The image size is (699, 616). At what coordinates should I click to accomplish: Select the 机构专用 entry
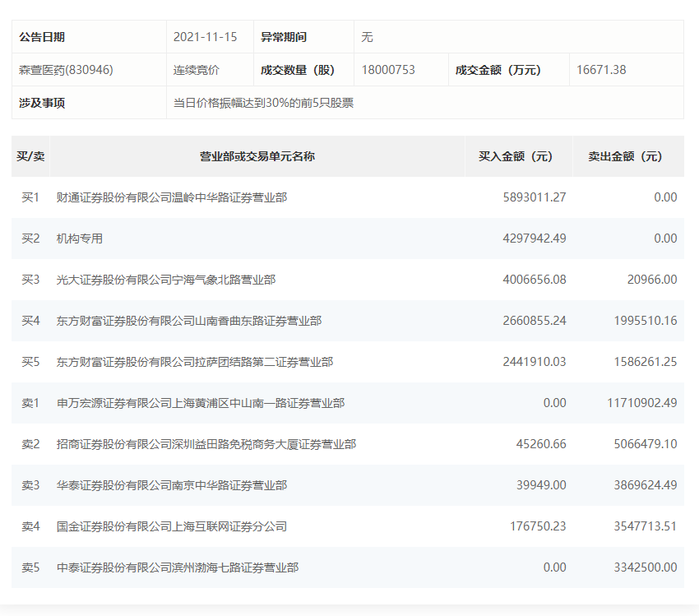[79, 239]
